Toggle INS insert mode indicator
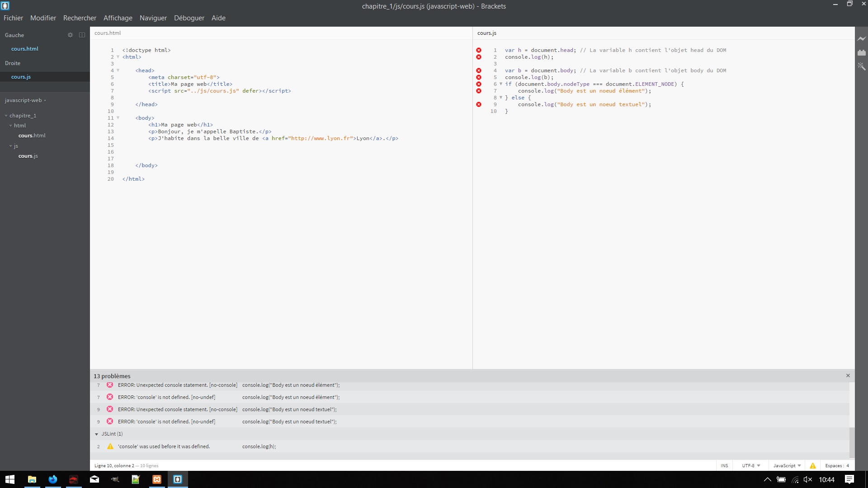 pyautogui.click(x=724, y=465)
